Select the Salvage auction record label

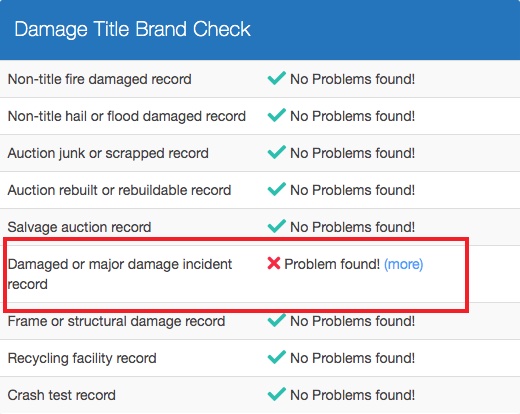tap(79, 227)
